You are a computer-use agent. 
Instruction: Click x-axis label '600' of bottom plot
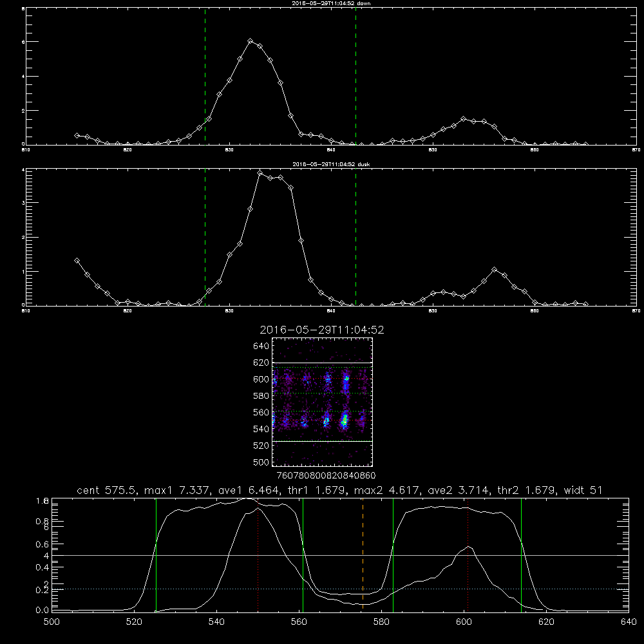[x=464, y=622]
